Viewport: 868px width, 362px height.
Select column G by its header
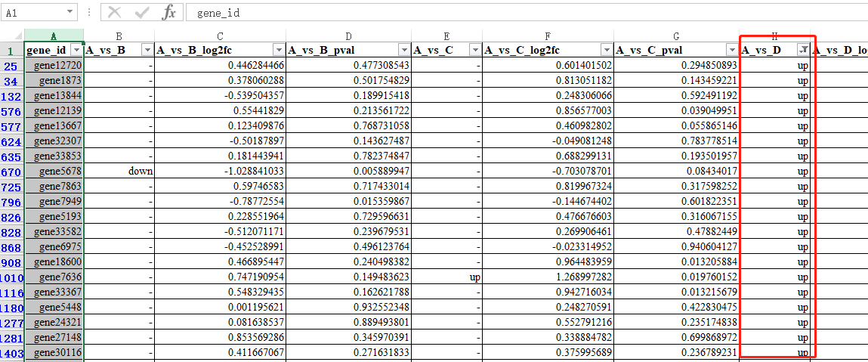pyautogui.click(x=675, y=36)
